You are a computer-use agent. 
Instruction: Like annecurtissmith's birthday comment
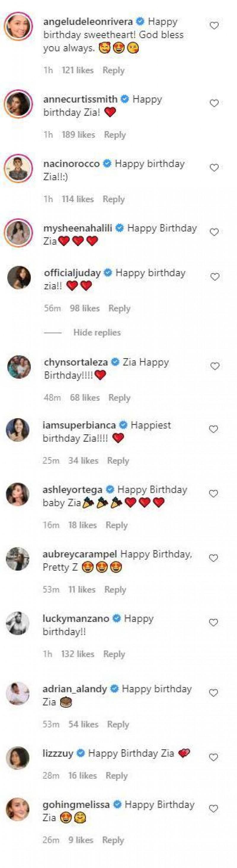(x=214, y=104)
